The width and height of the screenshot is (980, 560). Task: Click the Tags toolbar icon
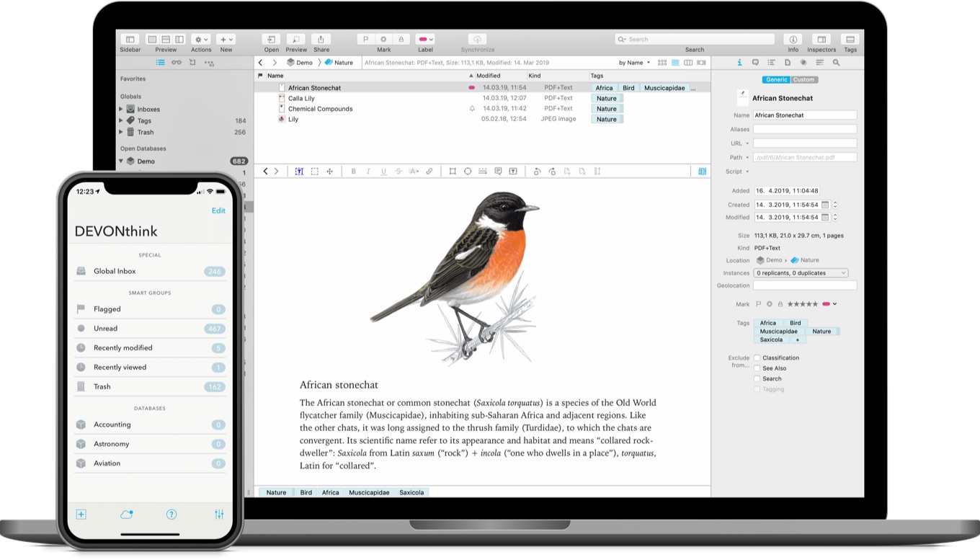click(x=850, y=40)
